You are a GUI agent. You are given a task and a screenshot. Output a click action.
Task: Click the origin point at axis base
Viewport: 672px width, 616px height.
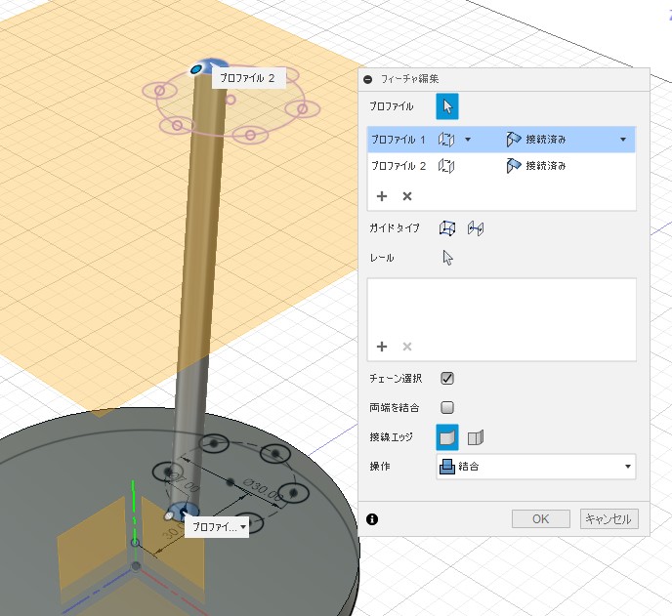(136, 566)
